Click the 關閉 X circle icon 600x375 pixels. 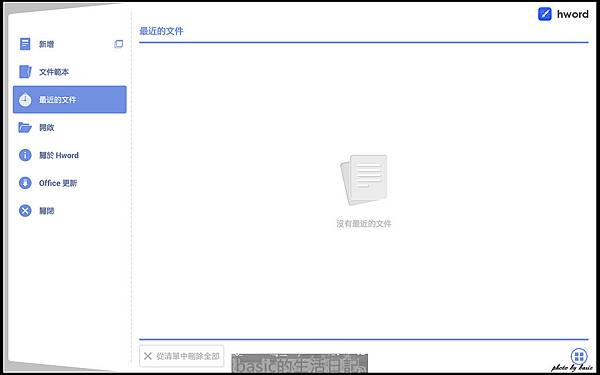point(25,211)
